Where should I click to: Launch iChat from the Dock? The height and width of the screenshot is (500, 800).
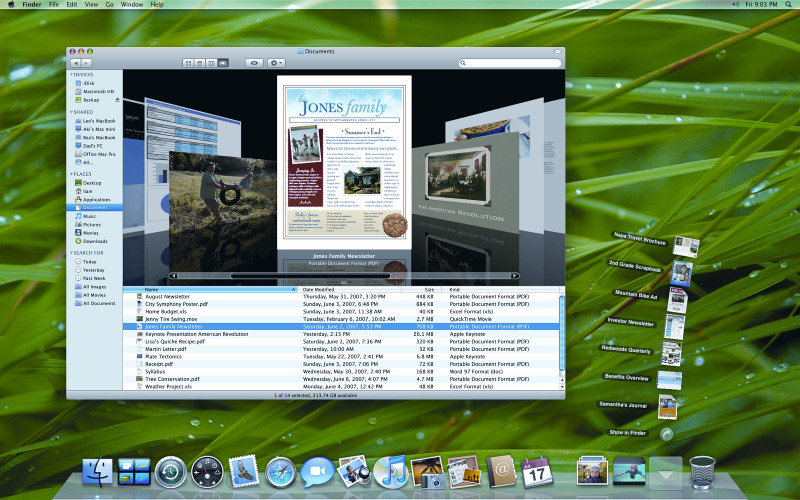click(x=317, y=471)
